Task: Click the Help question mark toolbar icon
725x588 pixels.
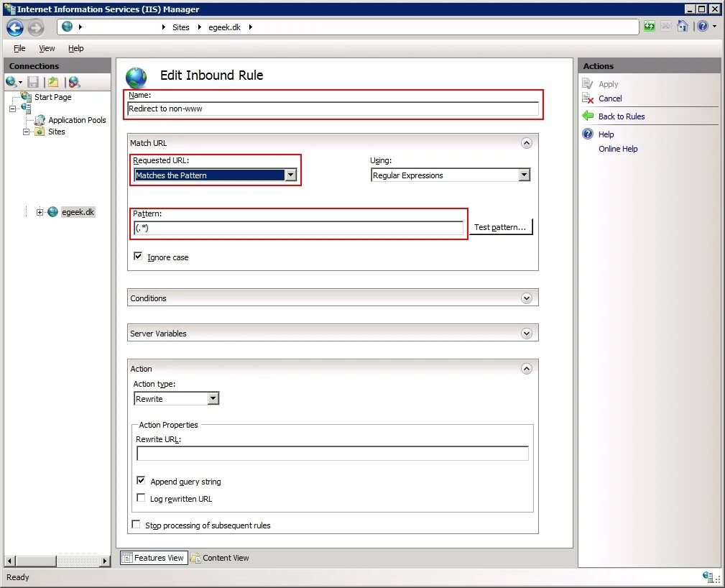Action: click(703, 27)
